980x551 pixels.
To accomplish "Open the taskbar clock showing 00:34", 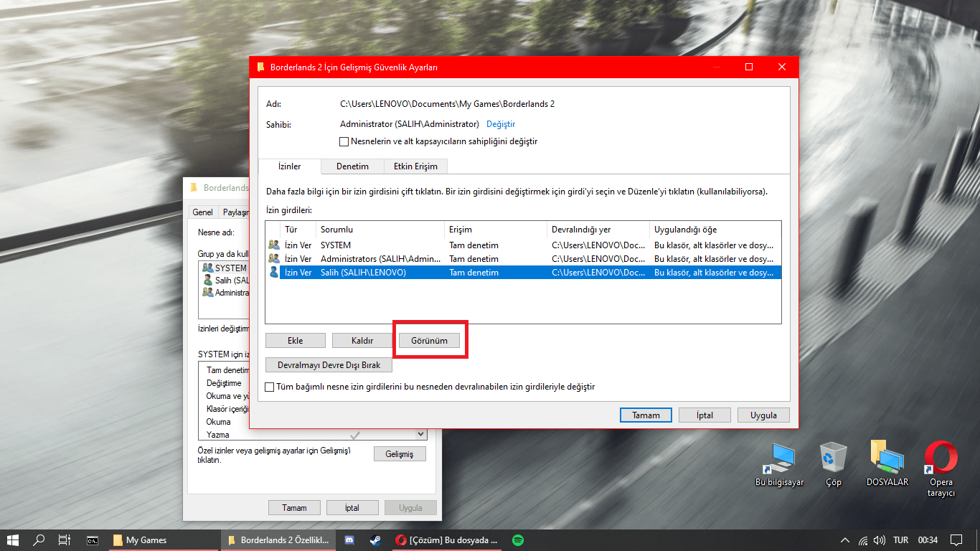I will point(928,540).
